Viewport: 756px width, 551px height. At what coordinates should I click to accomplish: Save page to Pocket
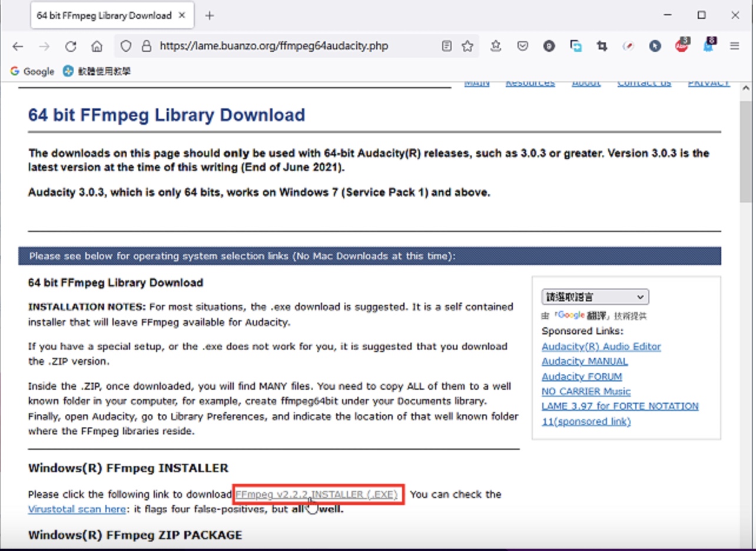point(522,46)
